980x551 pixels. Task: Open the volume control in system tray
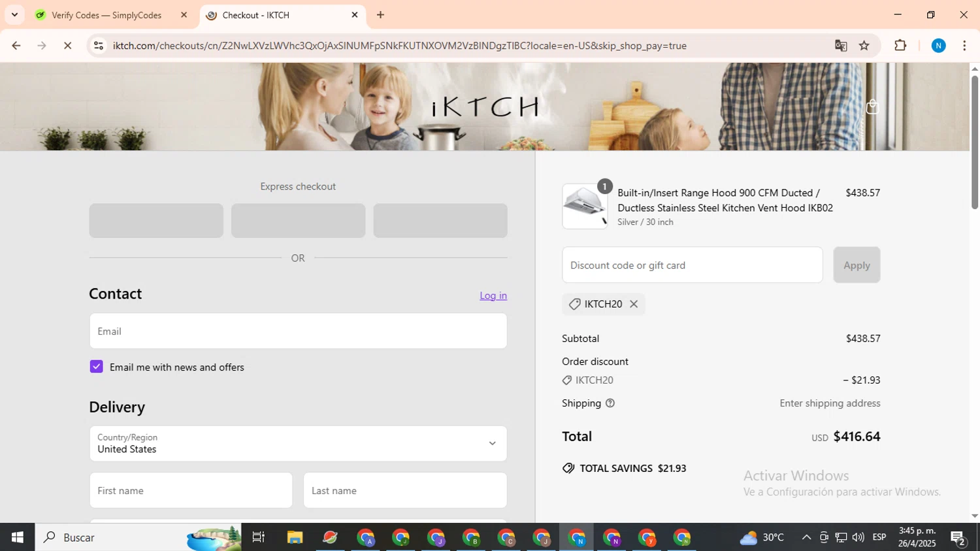point(858,537)
